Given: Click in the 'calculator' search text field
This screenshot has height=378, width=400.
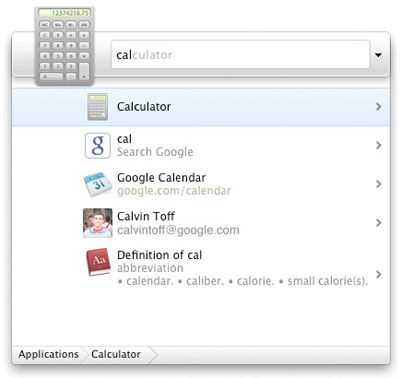Looking at the screenshot, I should point(240,55).
